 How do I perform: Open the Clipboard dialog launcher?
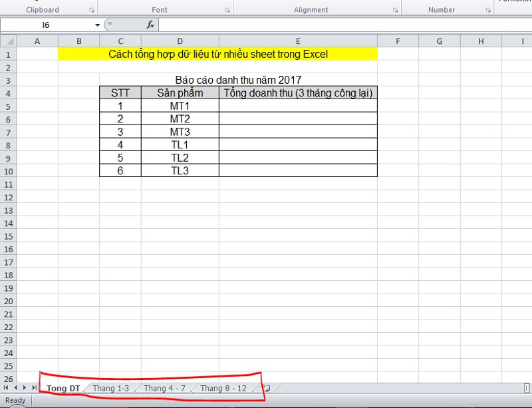92,10
